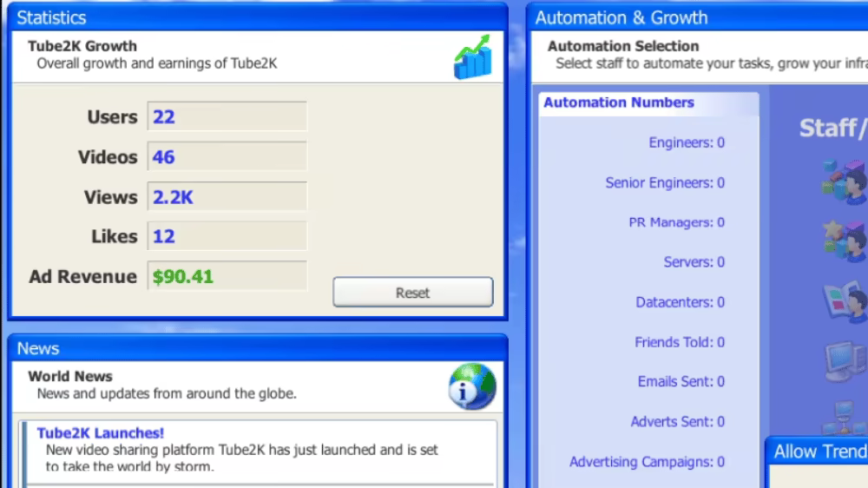
Task: Select the Datacenter network icon
Action: pyautogui.click(x=845, y=419)
